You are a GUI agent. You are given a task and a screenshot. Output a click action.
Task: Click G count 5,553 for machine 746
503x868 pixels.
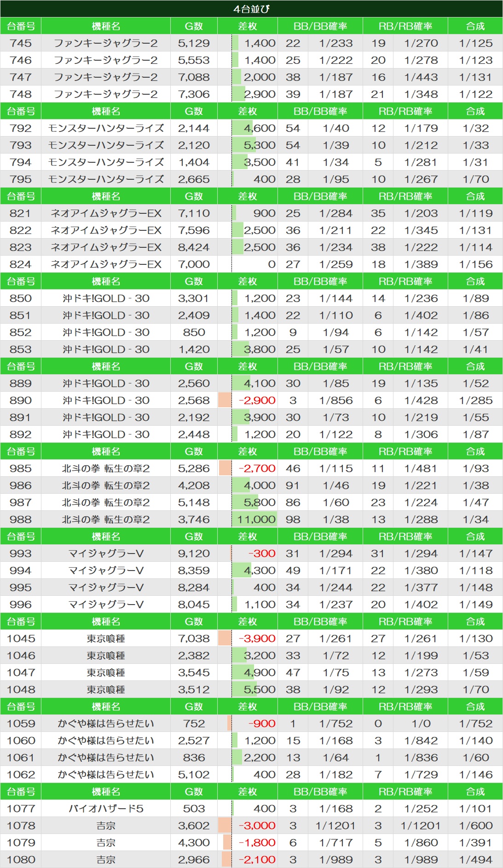194,60
